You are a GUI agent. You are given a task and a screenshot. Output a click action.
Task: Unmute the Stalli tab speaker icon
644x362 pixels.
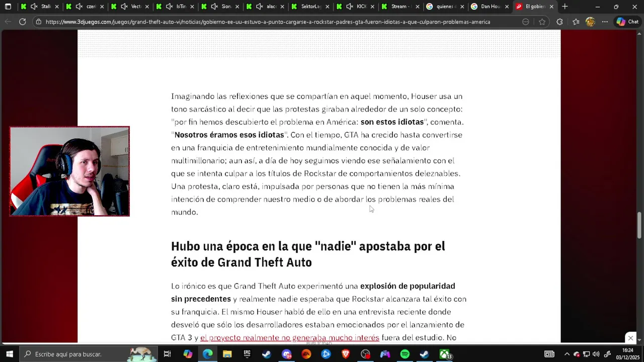click(34, 7)
